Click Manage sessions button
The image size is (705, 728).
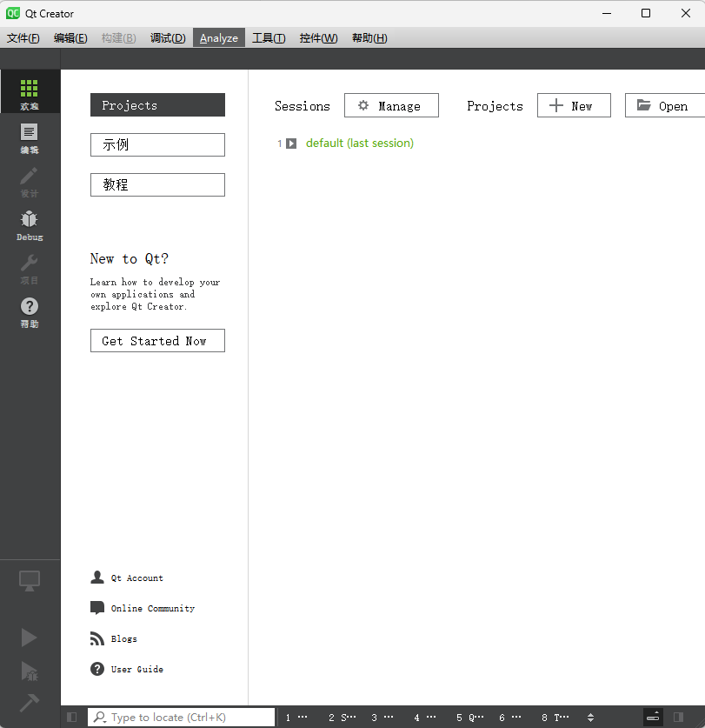click(x=391, y=105)
